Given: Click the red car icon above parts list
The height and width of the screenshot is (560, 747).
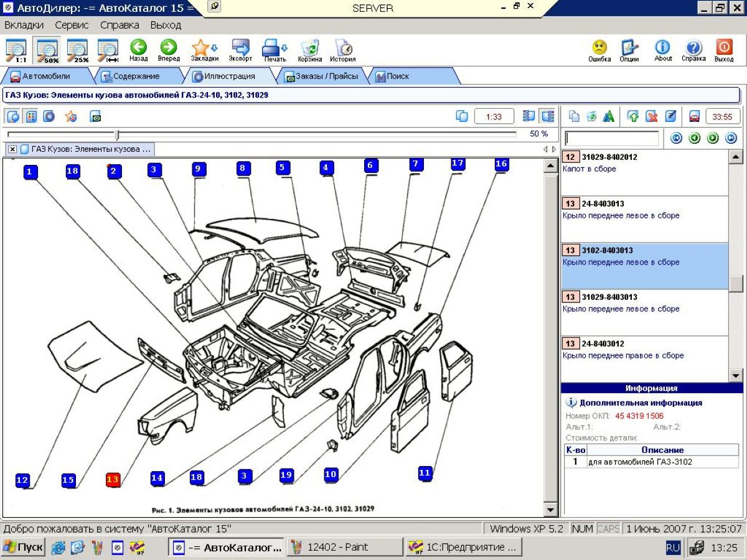Looking at the screenshot, I should pos(695,116).
